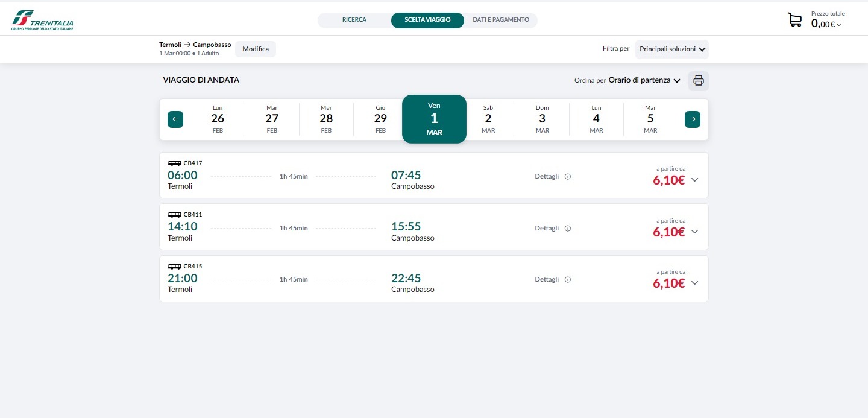Click the 06:00 departure time

tap(183, 175)
